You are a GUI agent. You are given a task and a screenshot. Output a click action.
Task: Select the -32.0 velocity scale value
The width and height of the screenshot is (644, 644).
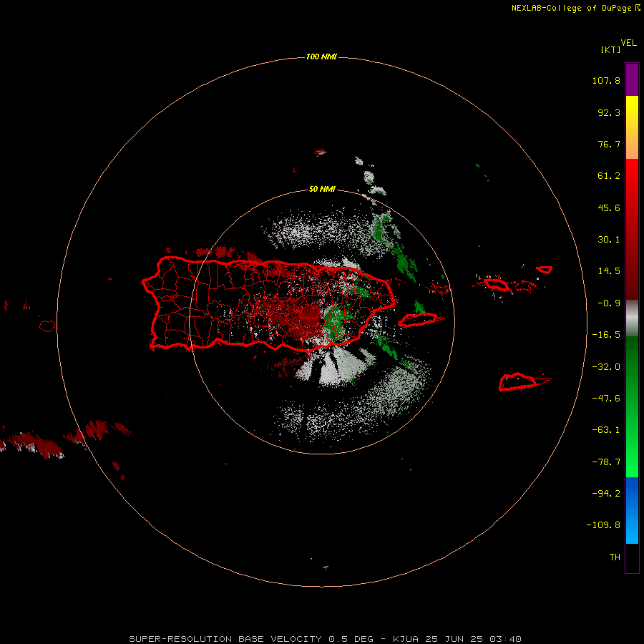pos(606,367)
